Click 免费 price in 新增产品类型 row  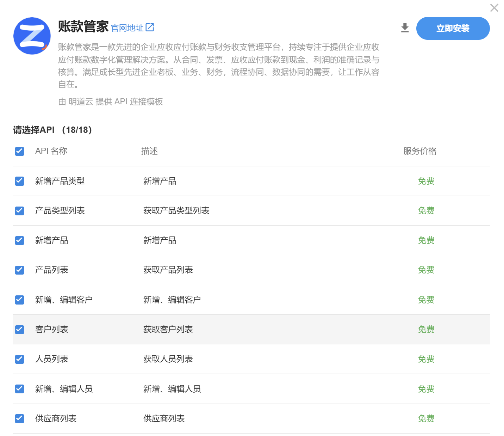click(426, 181)
